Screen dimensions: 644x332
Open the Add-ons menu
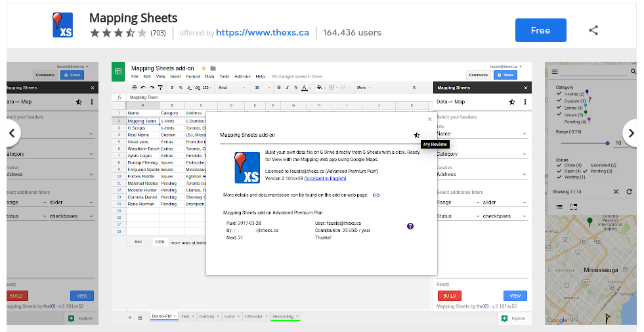pyautogui.click(x=242, y=76)
